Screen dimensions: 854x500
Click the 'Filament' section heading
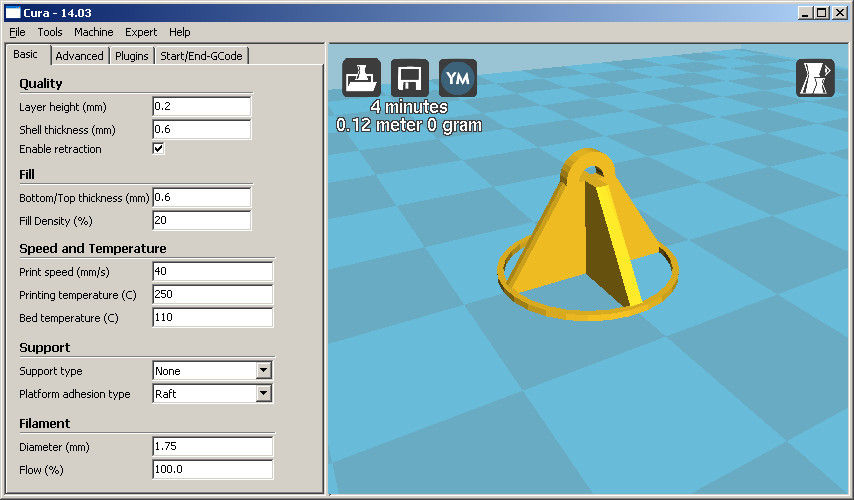pyautogui.click(x=45, y=423)
